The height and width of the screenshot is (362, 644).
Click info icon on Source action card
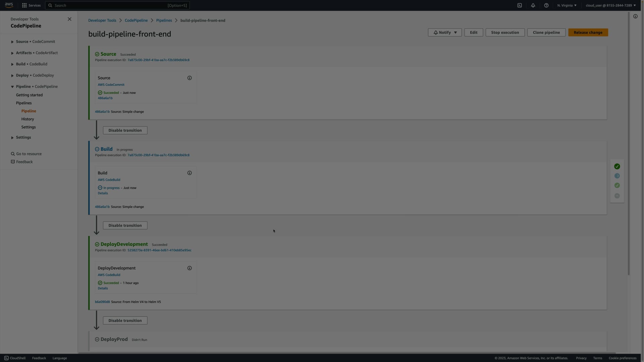190,78
